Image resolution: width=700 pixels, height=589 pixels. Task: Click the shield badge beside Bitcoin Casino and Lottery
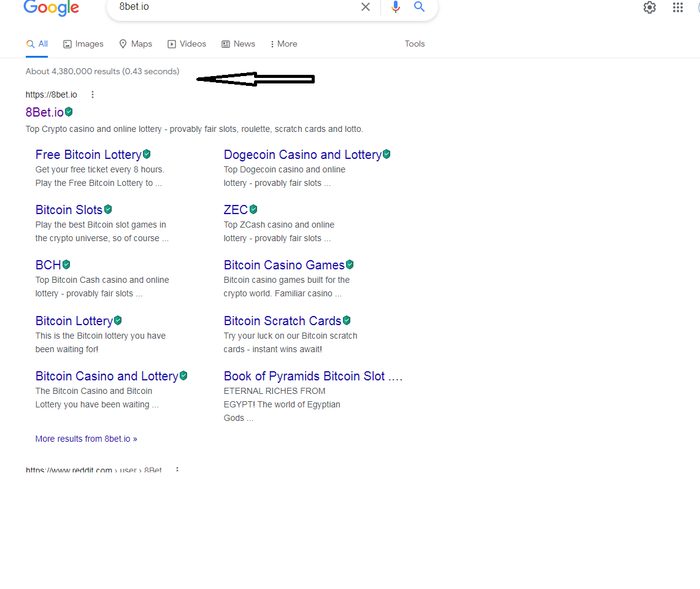(183, 376)
